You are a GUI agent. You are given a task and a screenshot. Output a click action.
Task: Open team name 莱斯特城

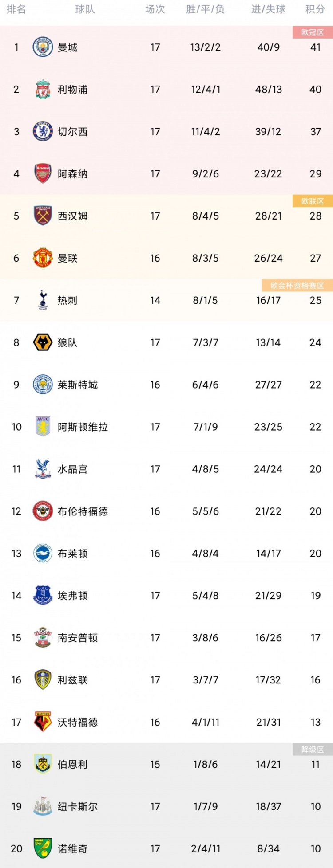pos(78,385)
